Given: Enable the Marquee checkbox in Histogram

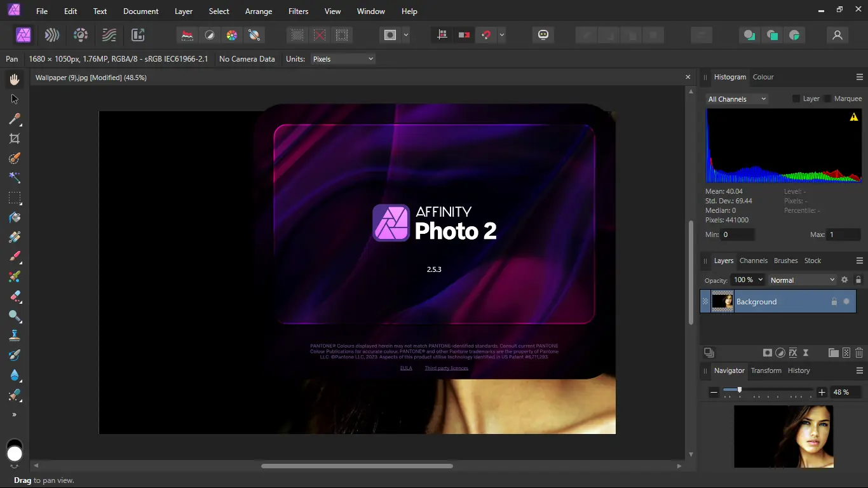Looking at the screenshot, I should [827, 98].
